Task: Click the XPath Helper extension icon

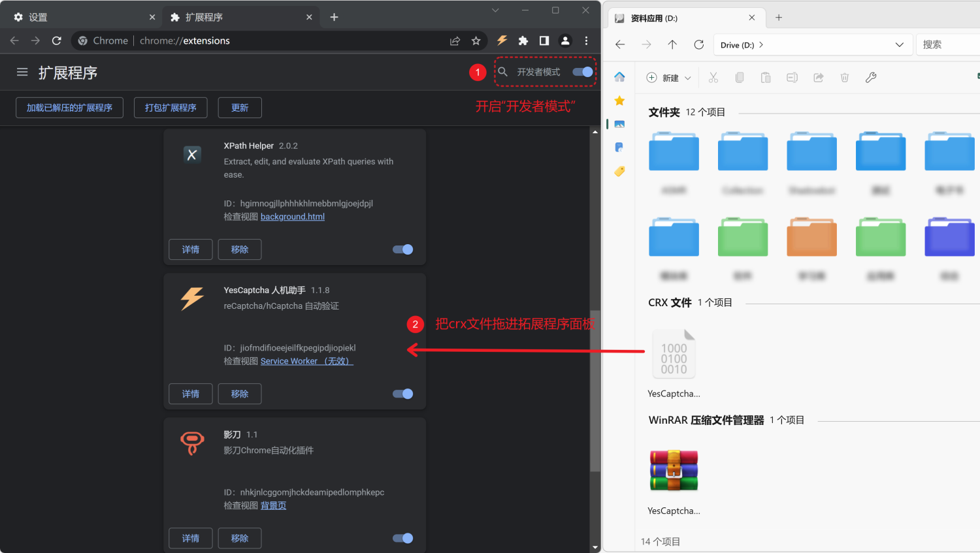Action: 192,155
